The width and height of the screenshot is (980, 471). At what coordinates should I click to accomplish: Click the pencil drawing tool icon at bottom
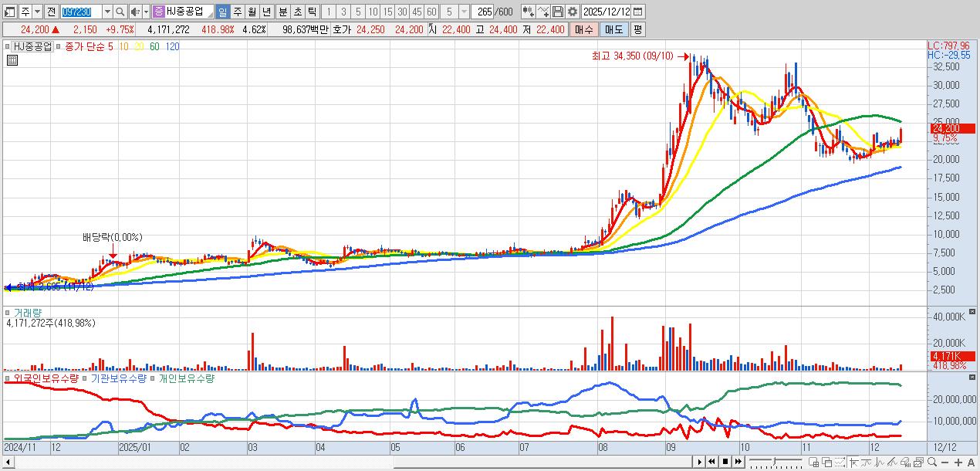coord(892,462)
